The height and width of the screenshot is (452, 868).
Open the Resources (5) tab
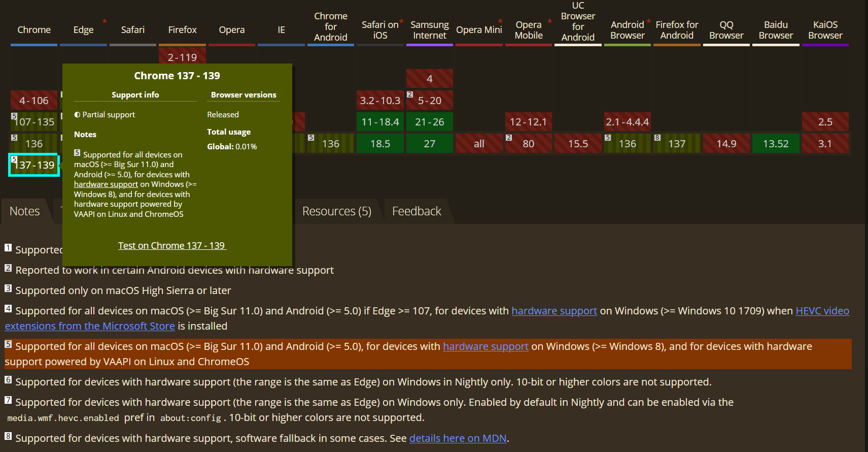click(337, 211)
